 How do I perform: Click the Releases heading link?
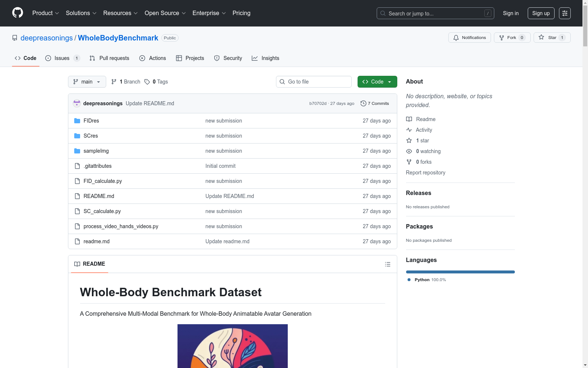(x=419, y=193)
